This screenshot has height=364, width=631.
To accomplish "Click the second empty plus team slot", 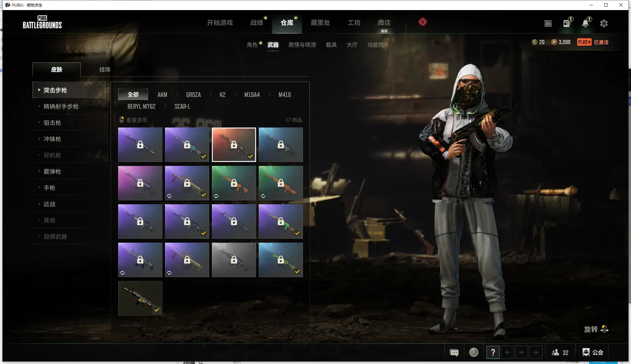I will point(522,352).
